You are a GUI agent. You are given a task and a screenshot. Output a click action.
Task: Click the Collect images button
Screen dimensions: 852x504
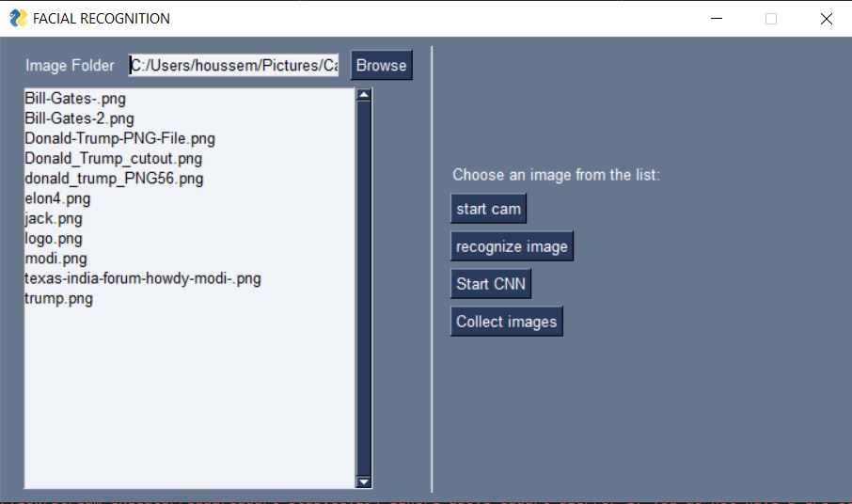tap(507, 322)
